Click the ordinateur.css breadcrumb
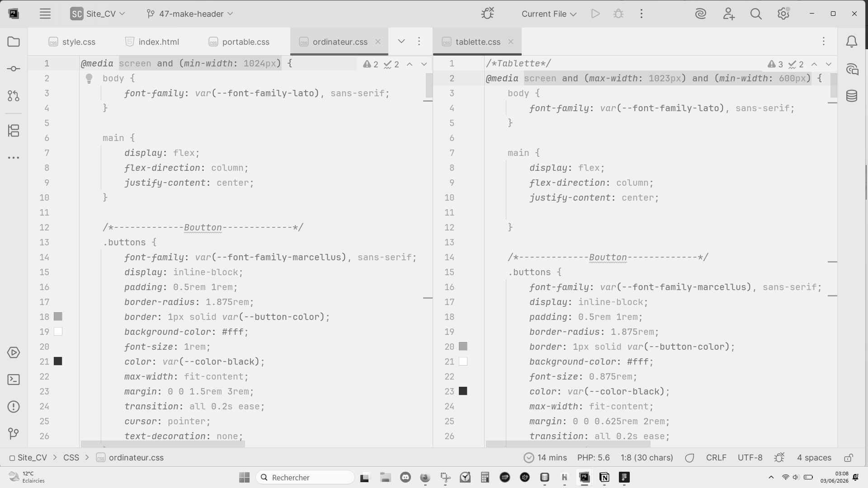This screenshot has width=868, height=488. 130,458
